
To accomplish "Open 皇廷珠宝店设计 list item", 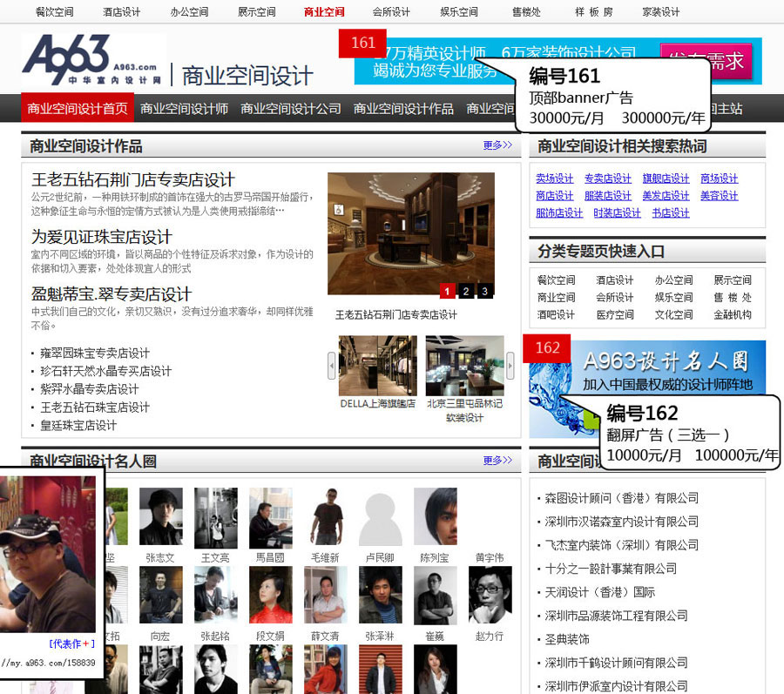I will [78, 425].
